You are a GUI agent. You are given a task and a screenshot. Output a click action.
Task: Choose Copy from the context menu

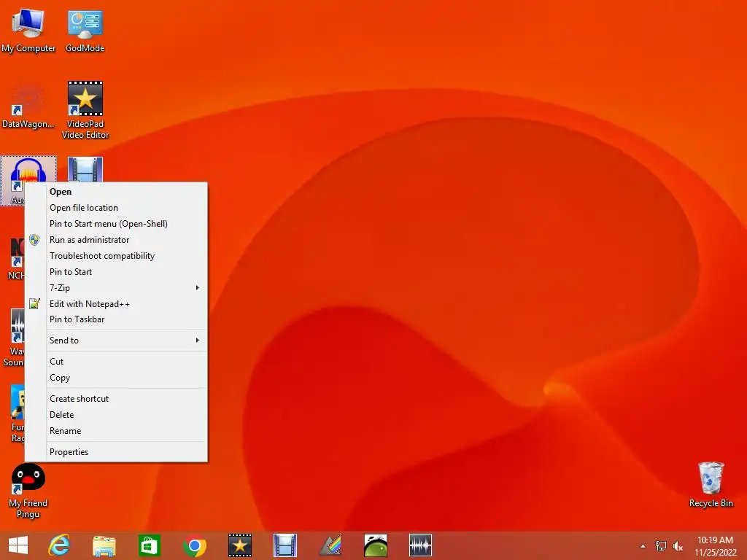point(116,378)
